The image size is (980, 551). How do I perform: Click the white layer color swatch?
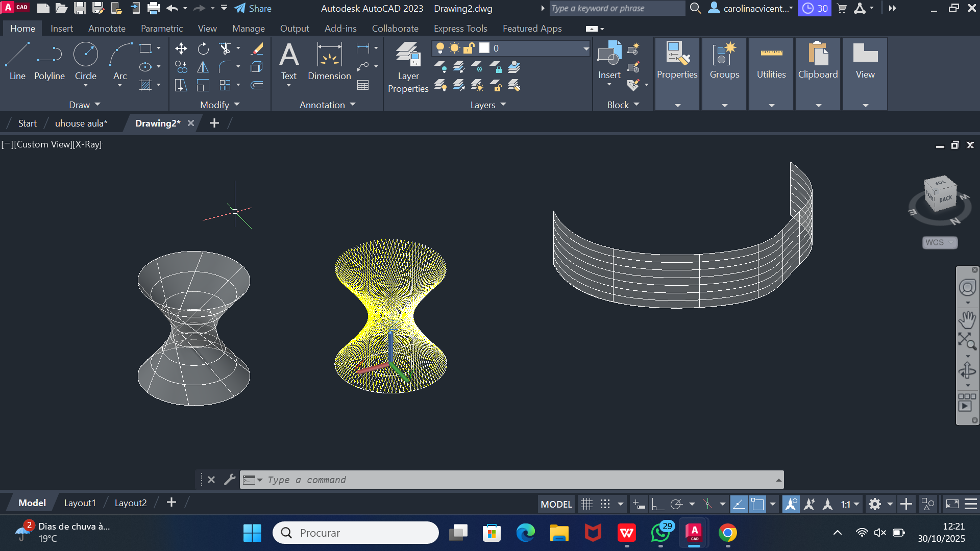coord(484,48)
